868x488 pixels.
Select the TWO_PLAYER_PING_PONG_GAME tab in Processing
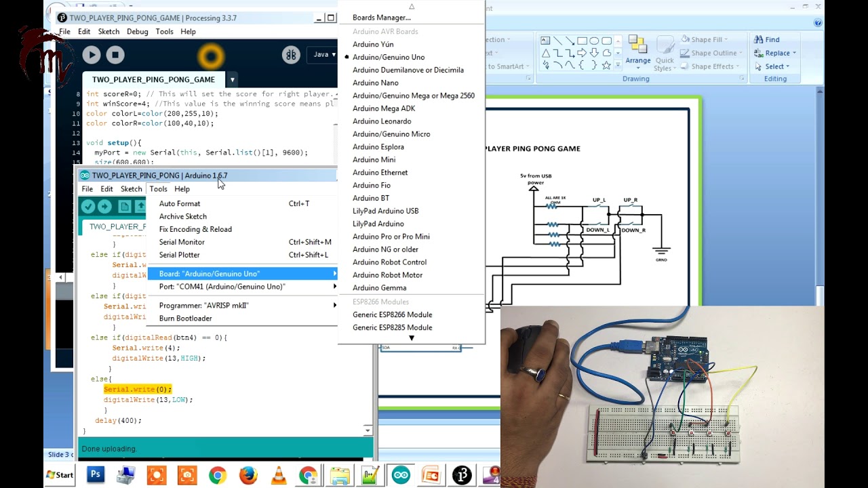point(153,79)
